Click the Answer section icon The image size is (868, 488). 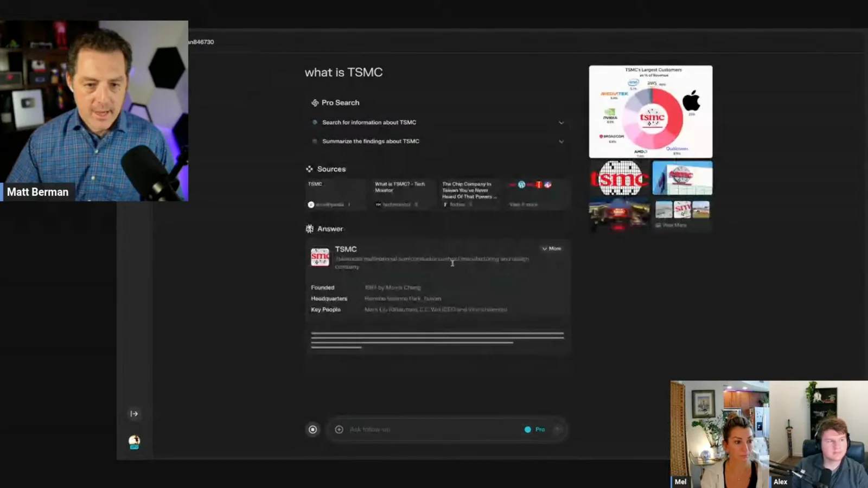click(310, 229)
